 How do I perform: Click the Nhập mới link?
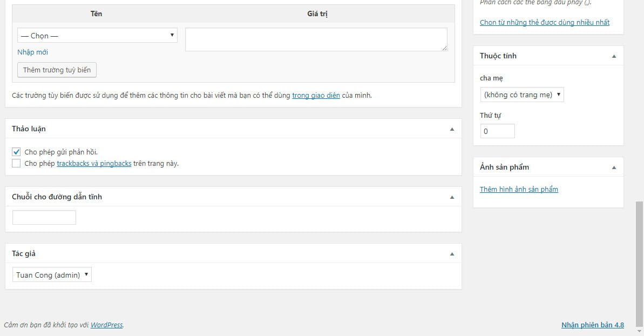click(x=32, y=52)
